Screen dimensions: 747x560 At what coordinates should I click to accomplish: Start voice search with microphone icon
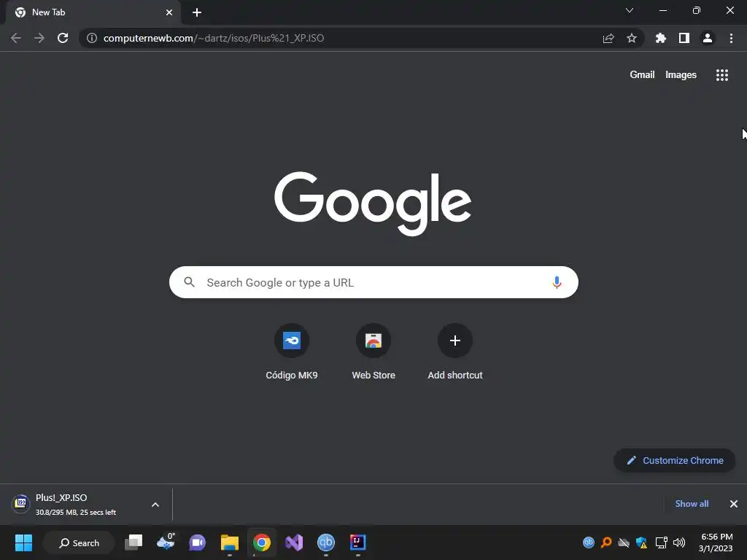coord(557,282)
